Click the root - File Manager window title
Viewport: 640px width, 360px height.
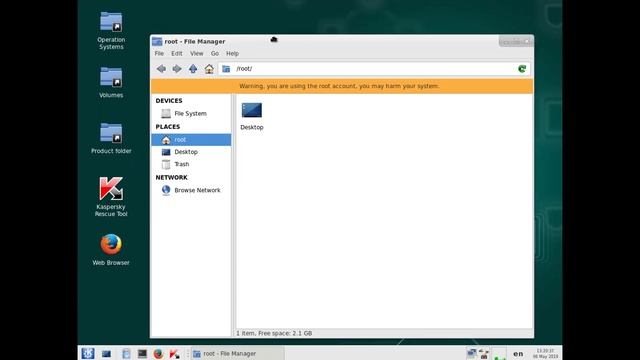click(x=195, y=42)
